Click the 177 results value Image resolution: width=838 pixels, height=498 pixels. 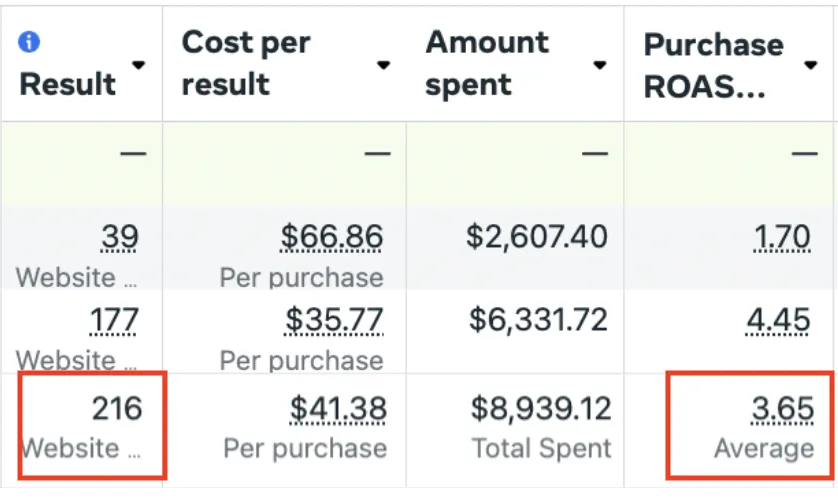[114, 320]
